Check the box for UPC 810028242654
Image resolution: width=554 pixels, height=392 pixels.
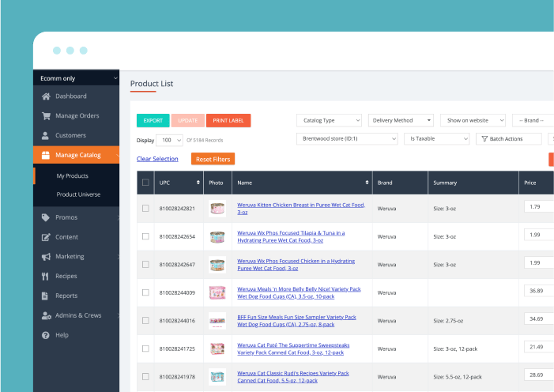(145, 236)
